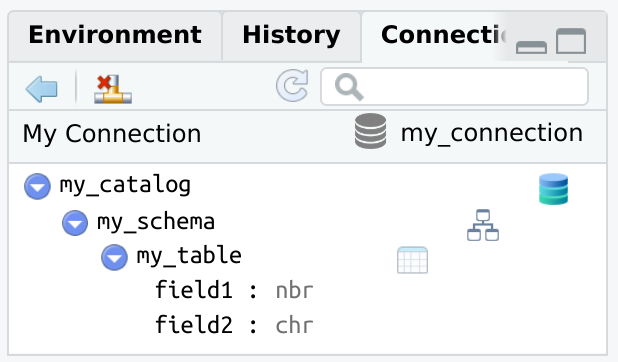Switch to the Environment tab

coord(115,35)
